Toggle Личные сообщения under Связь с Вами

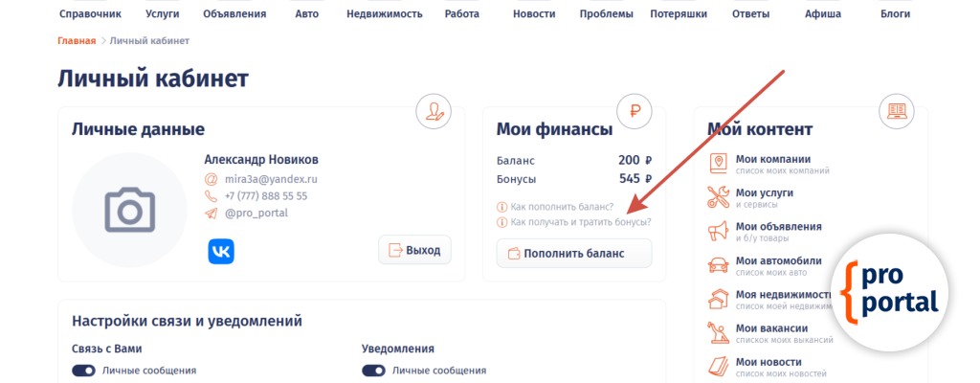83,371
